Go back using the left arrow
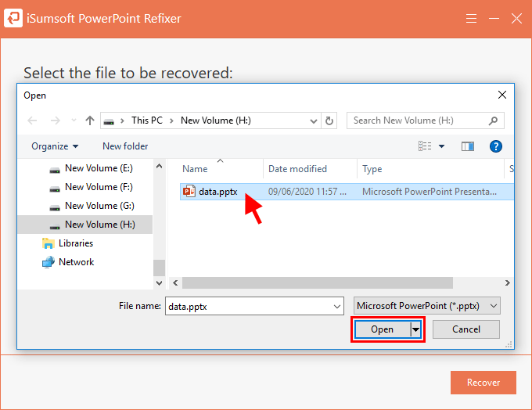The width and height of the screenshot is (532, 410). point(32,120)
